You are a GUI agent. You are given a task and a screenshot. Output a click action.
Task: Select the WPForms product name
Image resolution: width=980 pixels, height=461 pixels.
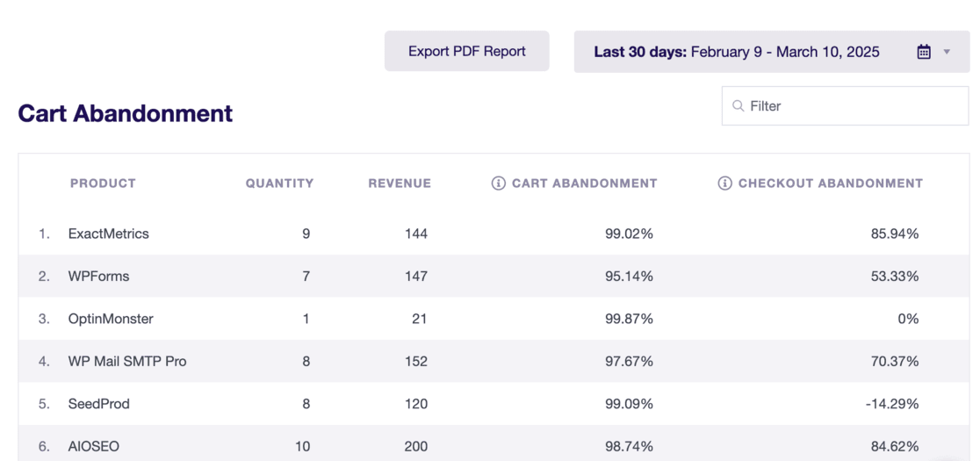click(98, 276)
